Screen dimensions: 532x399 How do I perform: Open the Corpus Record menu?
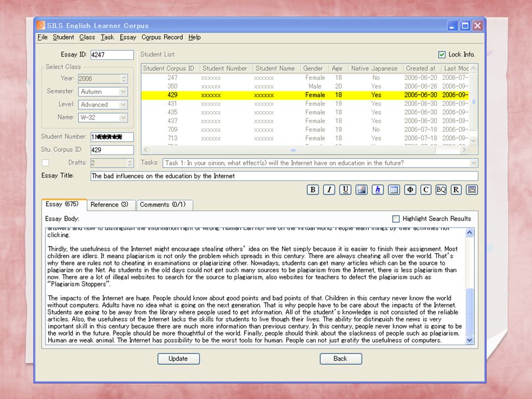point(162,37)
